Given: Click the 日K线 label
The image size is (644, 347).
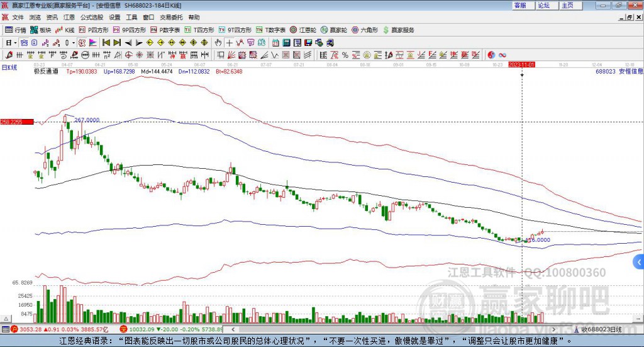Looking at the screenshot, I should (9, 67).
